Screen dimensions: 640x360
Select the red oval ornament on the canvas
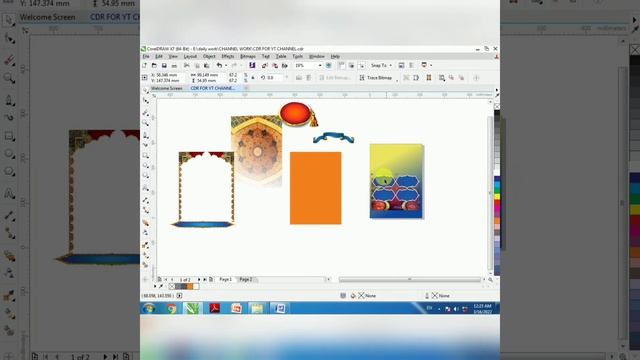point(296,113)
